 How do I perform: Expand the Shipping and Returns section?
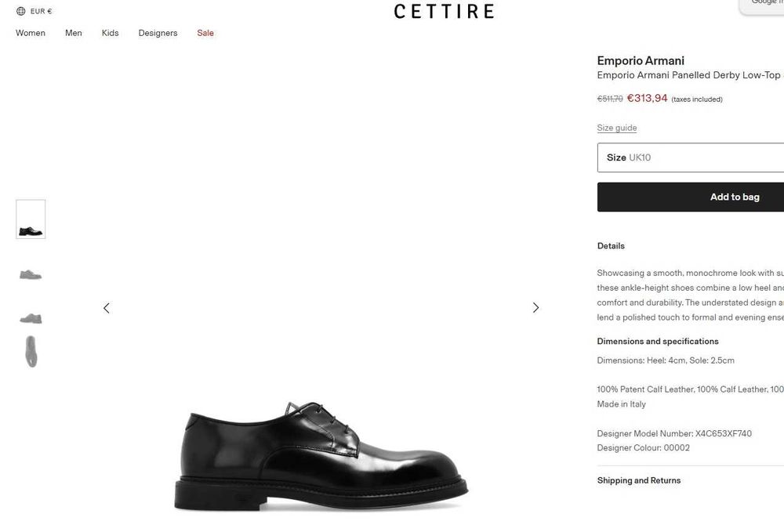[x=639, y=480]
